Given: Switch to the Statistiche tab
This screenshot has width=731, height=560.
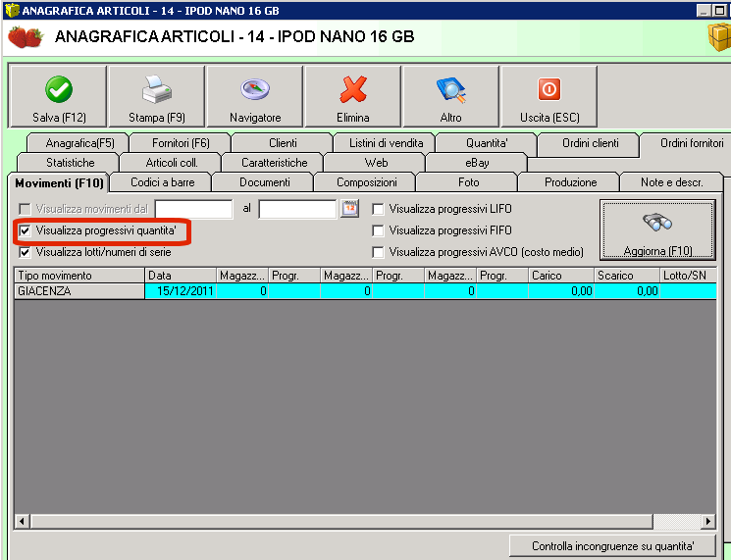Looking at the screenshot, I should 70,163.
